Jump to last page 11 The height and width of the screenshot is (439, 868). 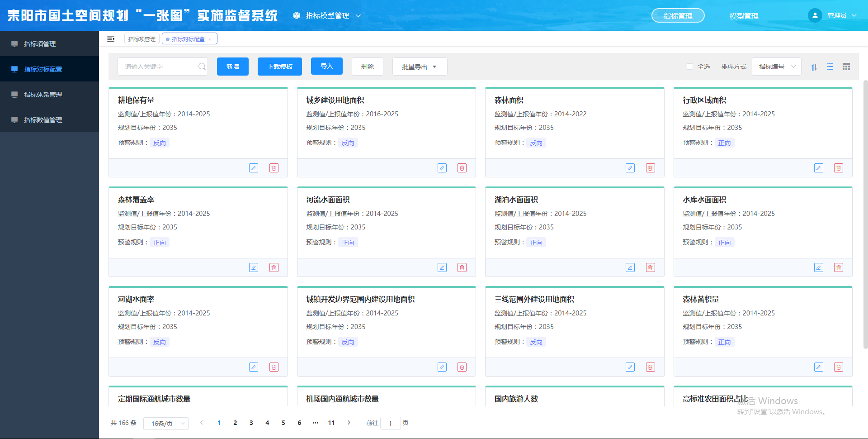[x=331, y=423]
